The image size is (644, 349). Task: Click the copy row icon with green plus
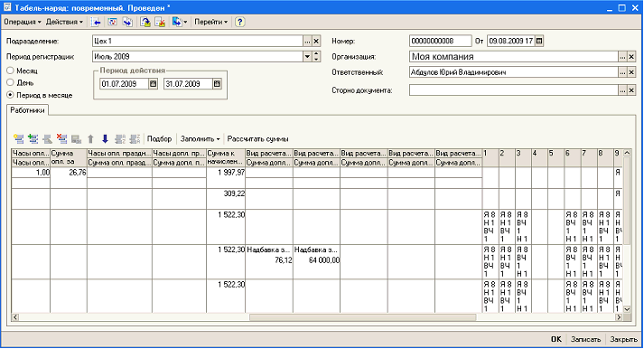(33, 139)
